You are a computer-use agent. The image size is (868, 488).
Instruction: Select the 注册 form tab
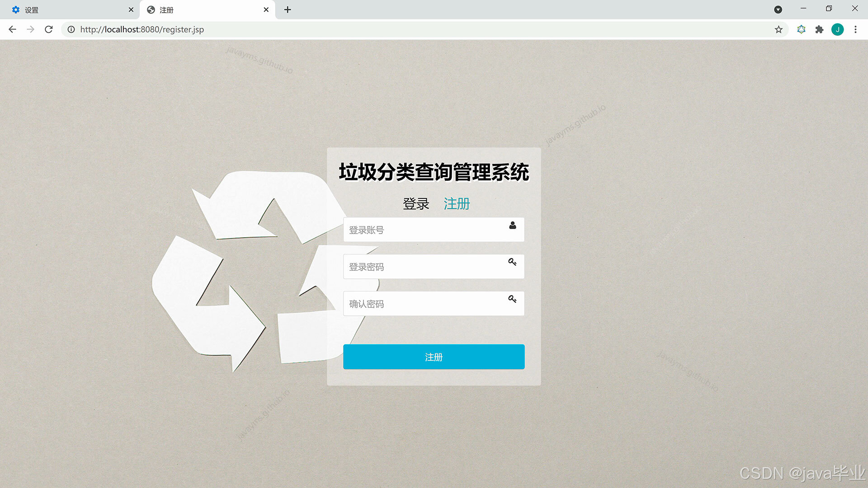point(457,204)
